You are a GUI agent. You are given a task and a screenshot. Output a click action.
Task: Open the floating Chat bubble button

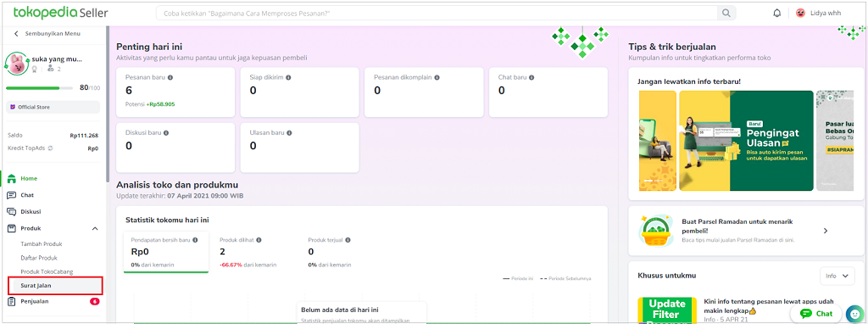[816, 314]
